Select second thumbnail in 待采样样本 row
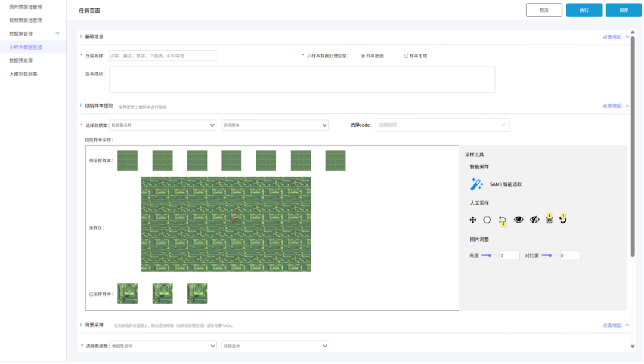Screen dimensions: 644x364 [163, 161]
